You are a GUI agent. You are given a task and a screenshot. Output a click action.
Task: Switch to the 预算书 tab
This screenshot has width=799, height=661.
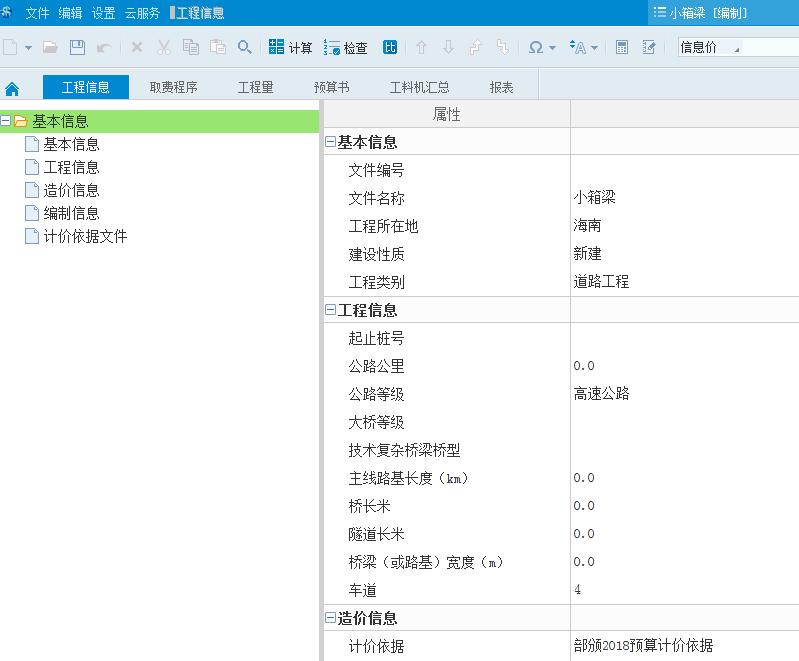(x=331, y=87)
